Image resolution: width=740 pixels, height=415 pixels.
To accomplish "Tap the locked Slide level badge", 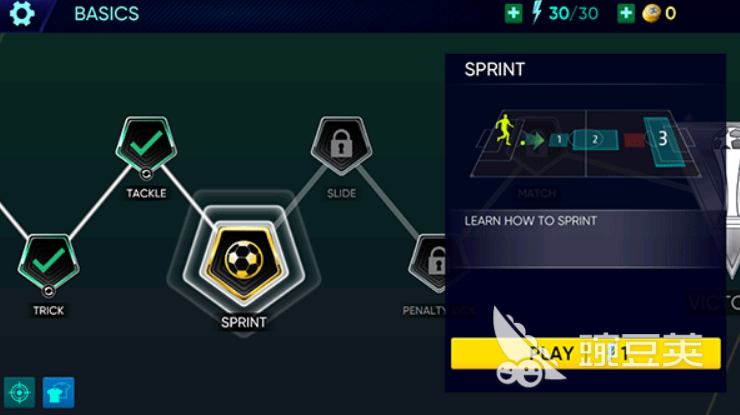I will tap(341, 144).
